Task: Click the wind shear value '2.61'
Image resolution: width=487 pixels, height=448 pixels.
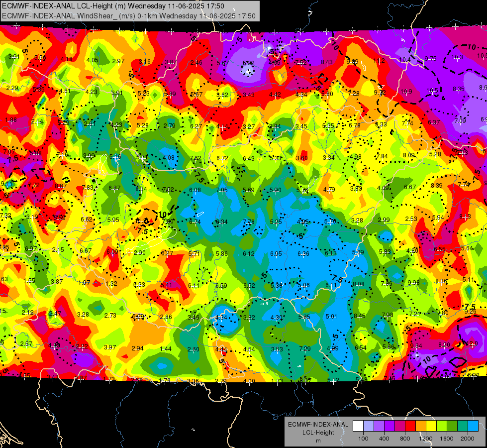Action: (90, 124)
